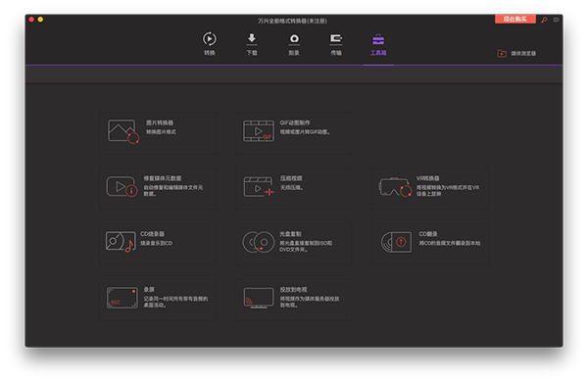Click the CD翻录 title text

pos(428,234)
